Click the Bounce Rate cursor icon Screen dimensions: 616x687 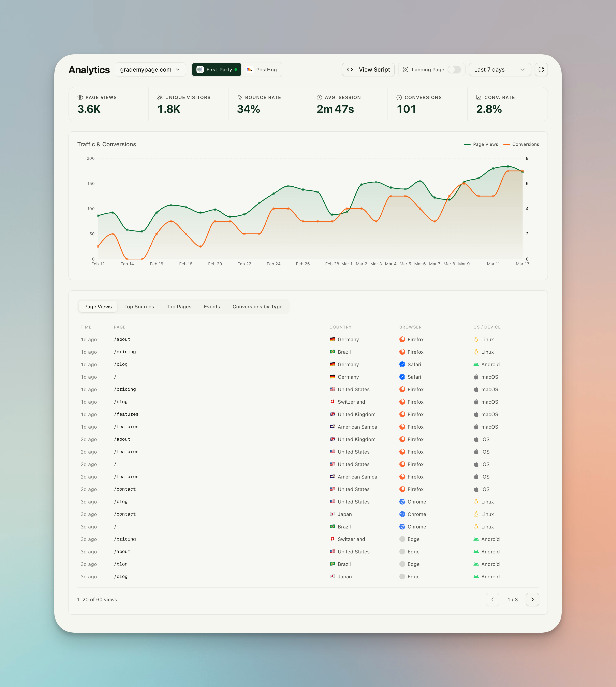tap(240, 97)
